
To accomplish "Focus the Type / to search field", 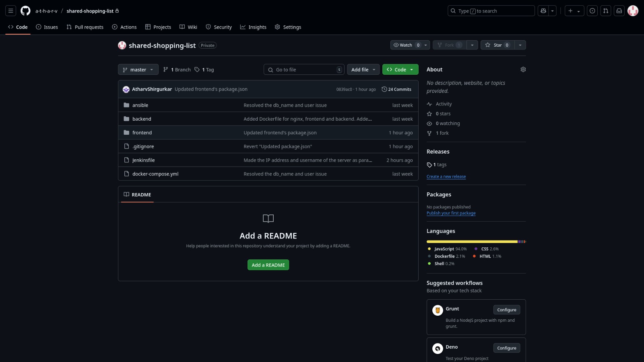I will pyautogui.click(x=491, y=11).
